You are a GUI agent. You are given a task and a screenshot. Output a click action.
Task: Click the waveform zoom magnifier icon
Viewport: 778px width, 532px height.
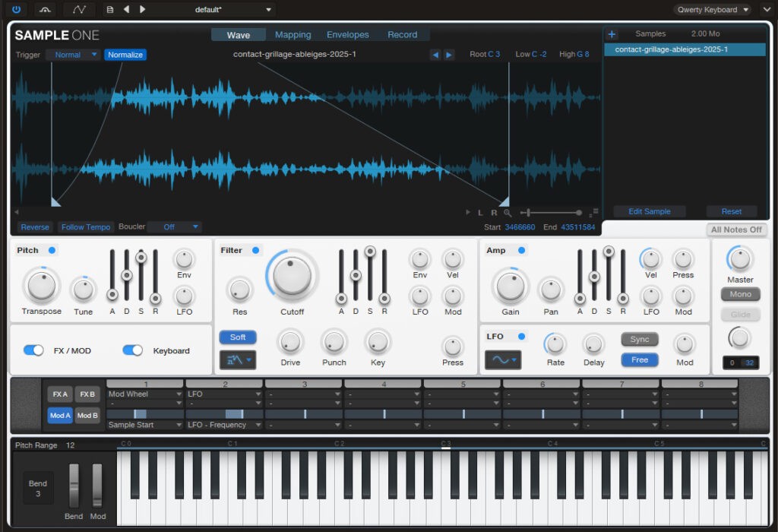pos(508,213)
